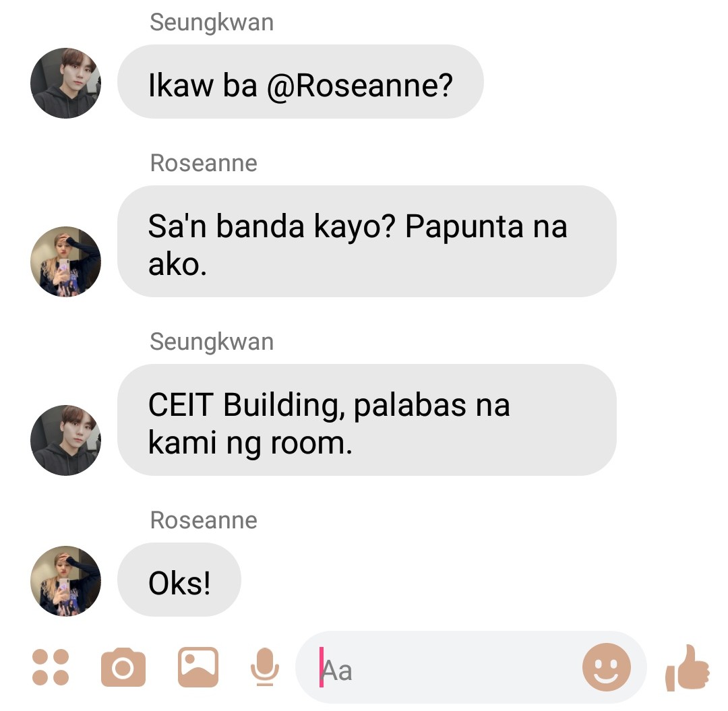The image size is (728, 711).
Task: Send a thumbs-up like
Action: click(x=688, y=669)
